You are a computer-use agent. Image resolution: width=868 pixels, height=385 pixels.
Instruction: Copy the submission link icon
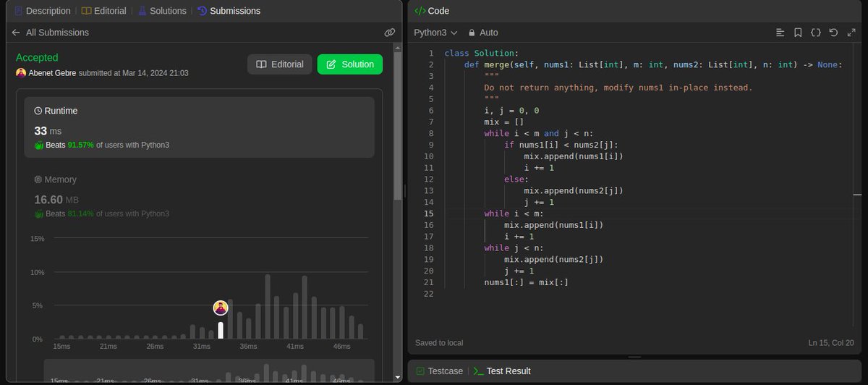coord(389,33)
